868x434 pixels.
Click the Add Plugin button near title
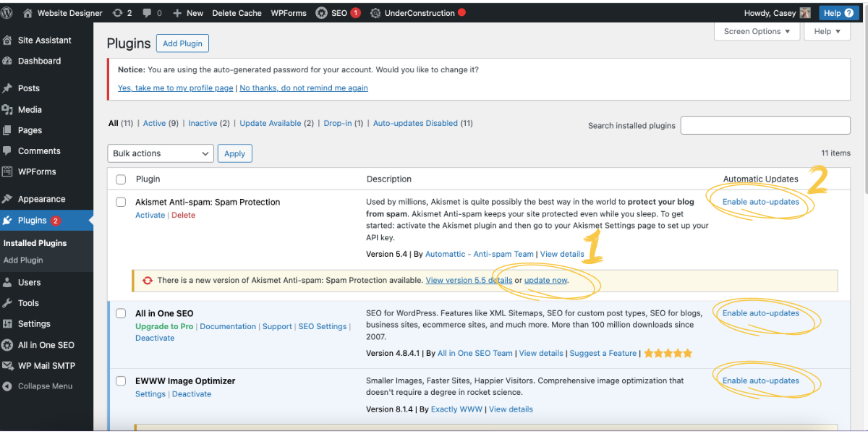click(x=182, y=43)
